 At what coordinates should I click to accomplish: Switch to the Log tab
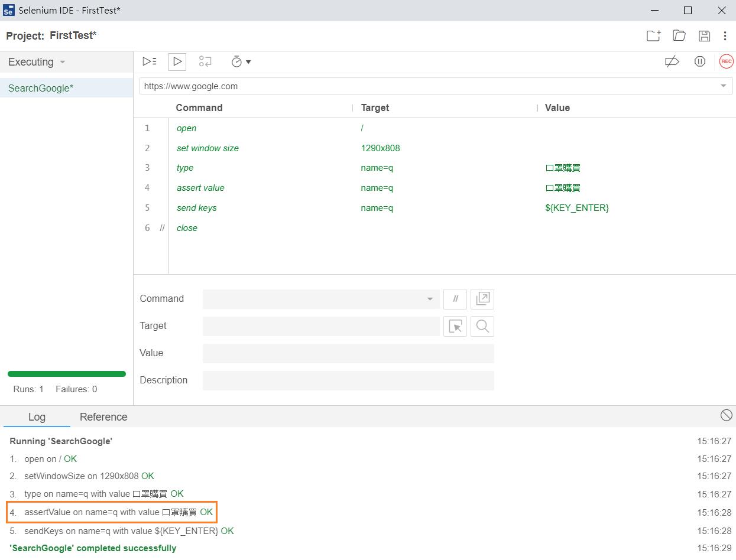37,416
